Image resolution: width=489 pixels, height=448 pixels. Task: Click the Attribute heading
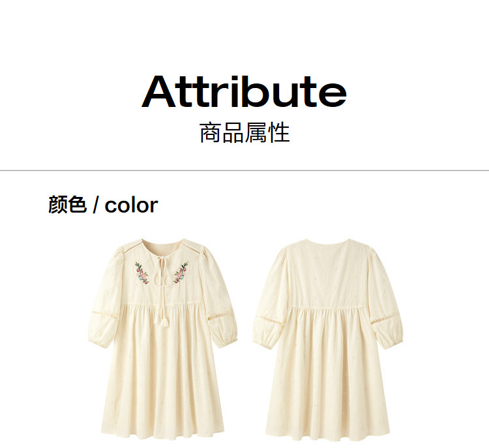pyautogui.click(x=244, y=92)
